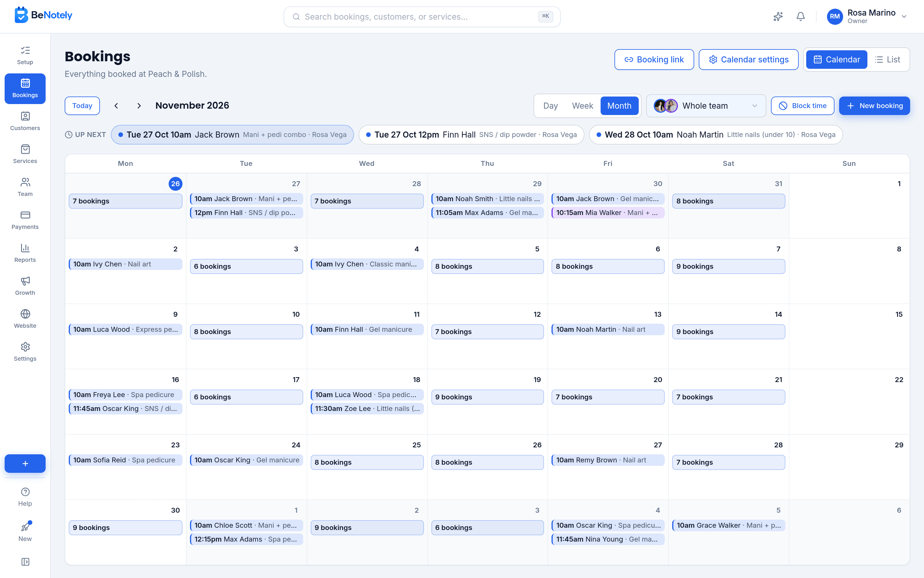Screen dimensions: 924x578
Task: Open the New rocket icon
Action: (x=25, y=531)
